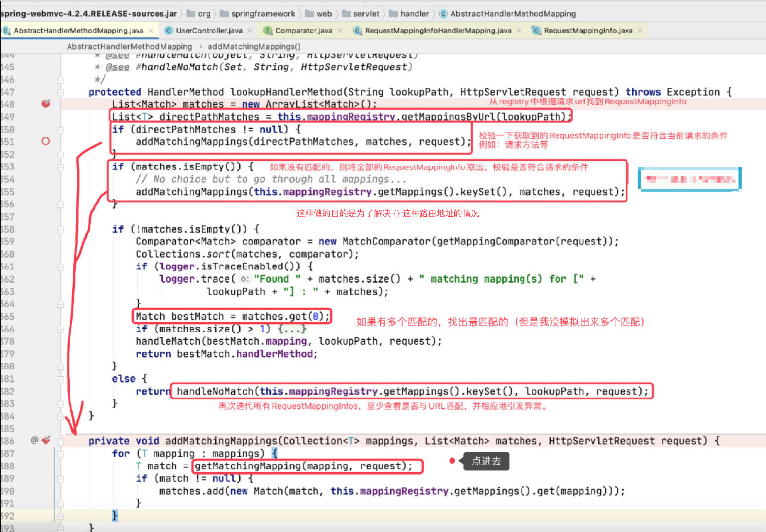Click the spring-webmvc sources jar in the navigation bar
This screenshot has width=766, height=532.
coord(89,14)
